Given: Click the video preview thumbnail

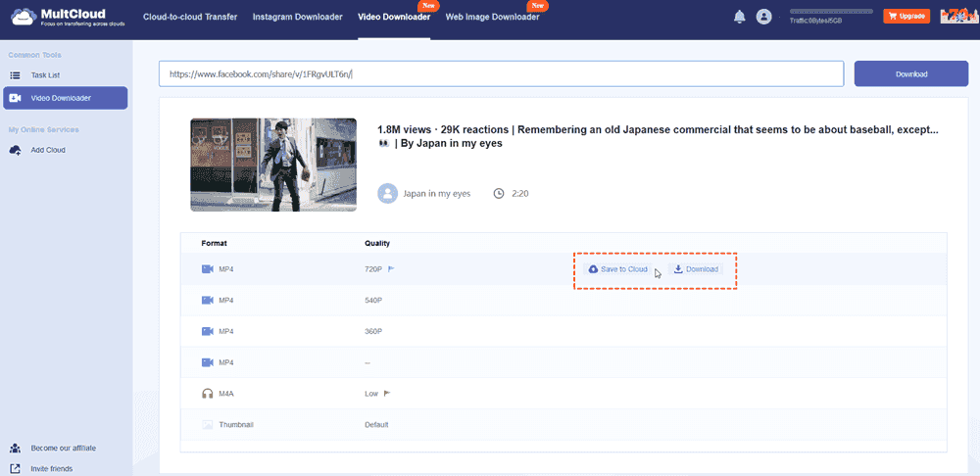Looking at the screenshot, I should (x=273, y=165).
